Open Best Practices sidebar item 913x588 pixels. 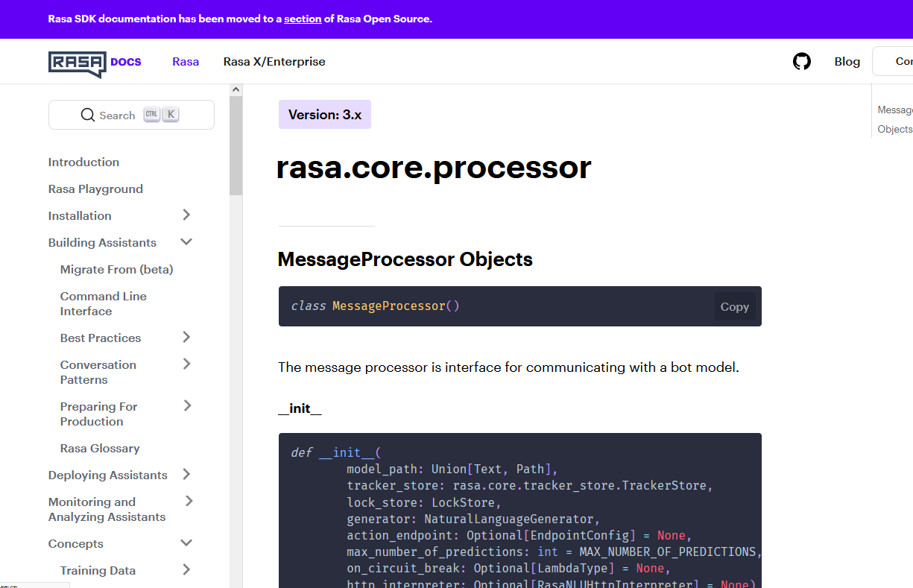101,338
